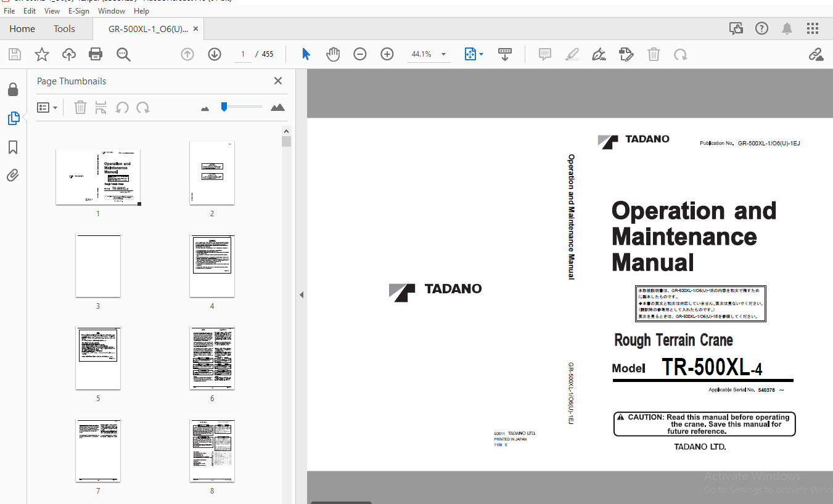Open the share review icon

point(736,28)
